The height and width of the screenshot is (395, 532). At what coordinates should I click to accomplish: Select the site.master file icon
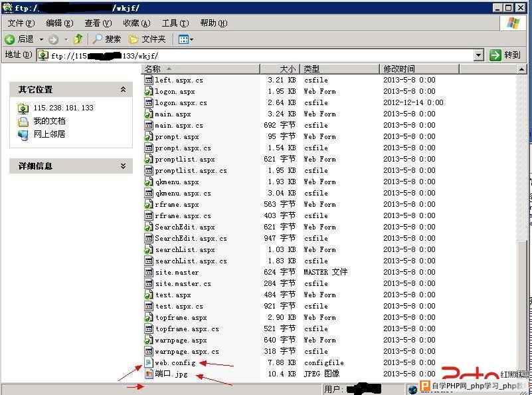[x=149, y=272]
